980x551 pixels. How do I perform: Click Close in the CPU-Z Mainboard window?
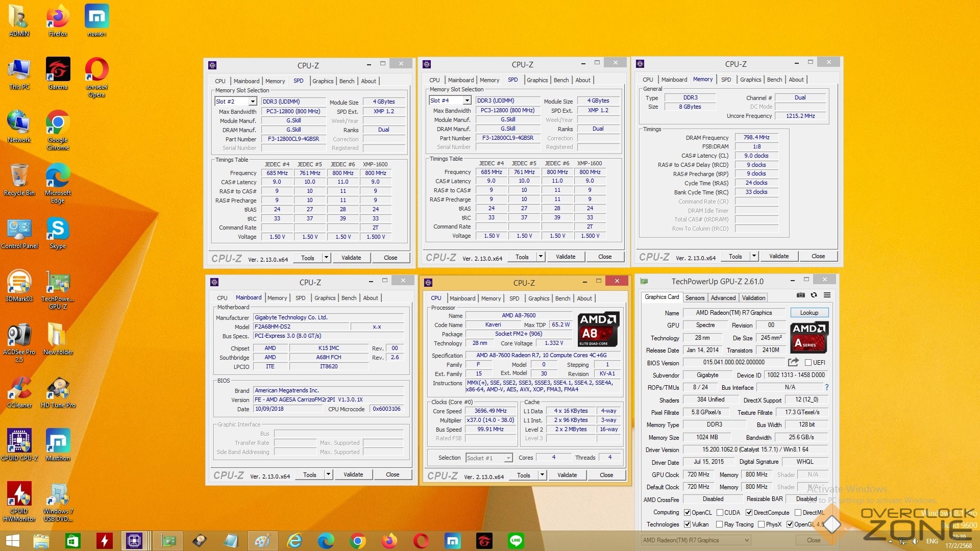[393, 474]
